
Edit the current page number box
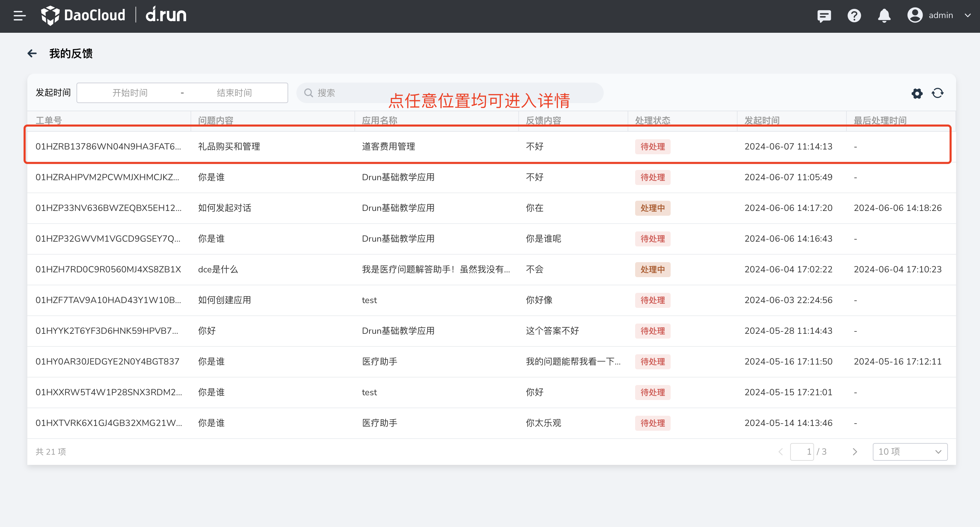point(802,452)
